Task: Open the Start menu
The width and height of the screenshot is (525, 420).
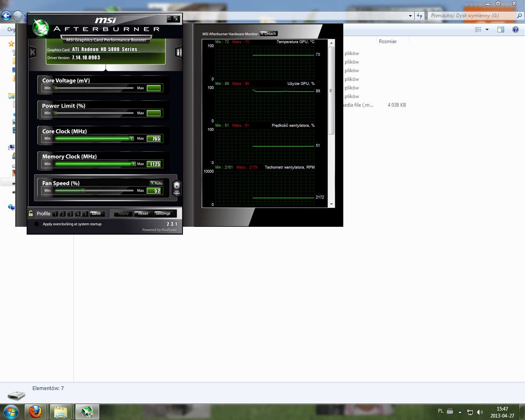Action: click(11, 412)
